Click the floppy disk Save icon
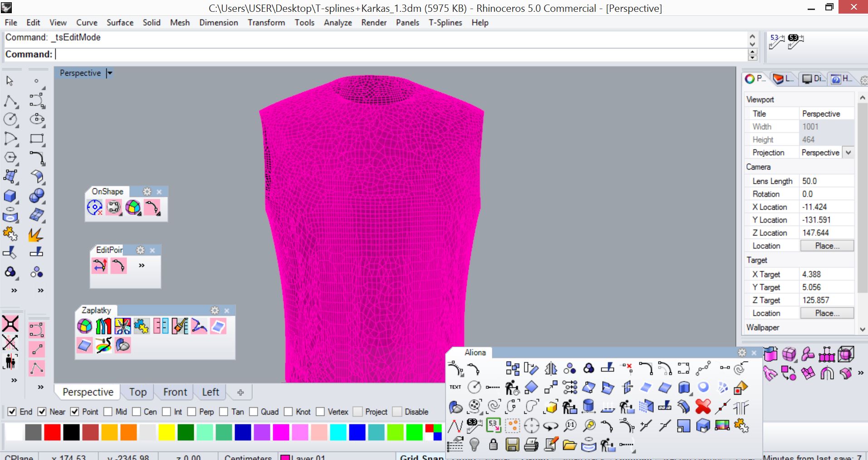This screenshot has height=460, width=868. tap(512, 445)
